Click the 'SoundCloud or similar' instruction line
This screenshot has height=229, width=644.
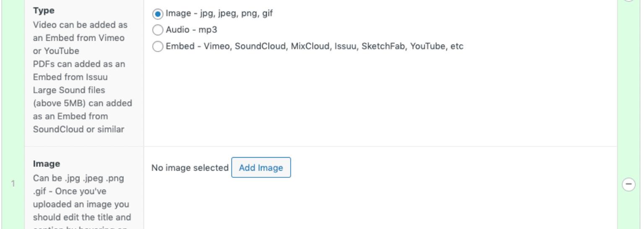click(78, 129)
